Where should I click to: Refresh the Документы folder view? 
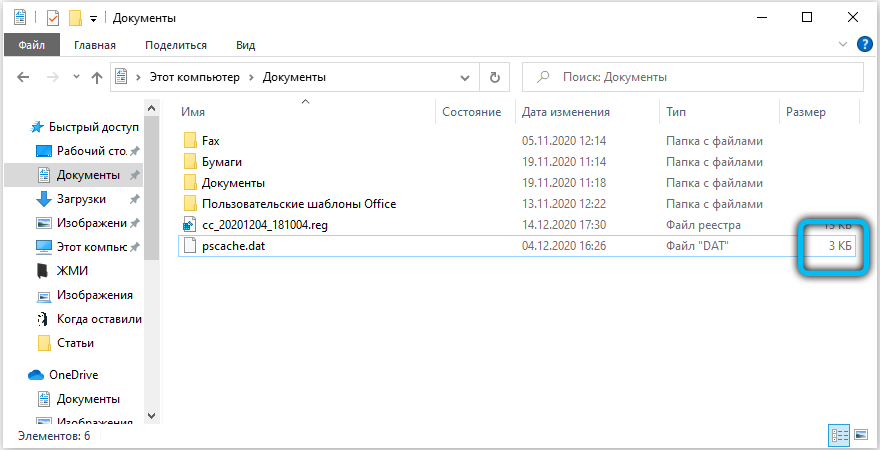(x=494, y=77)
